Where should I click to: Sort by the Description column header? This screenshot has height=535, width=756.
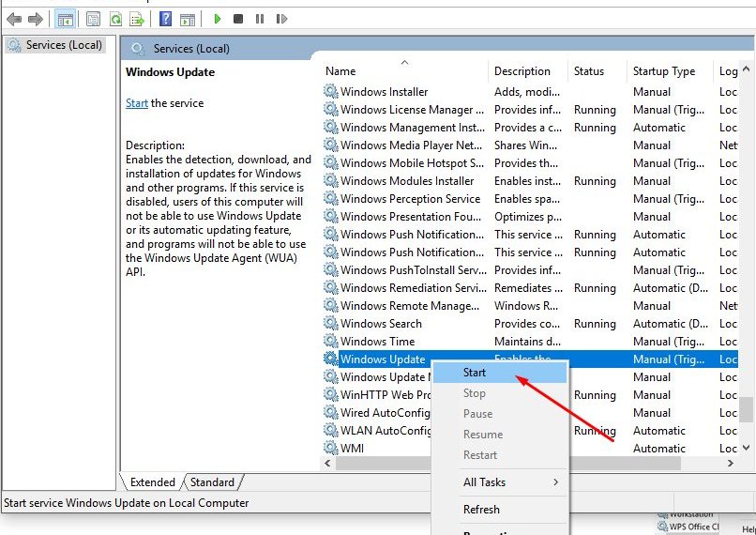[x=528, y=71]
